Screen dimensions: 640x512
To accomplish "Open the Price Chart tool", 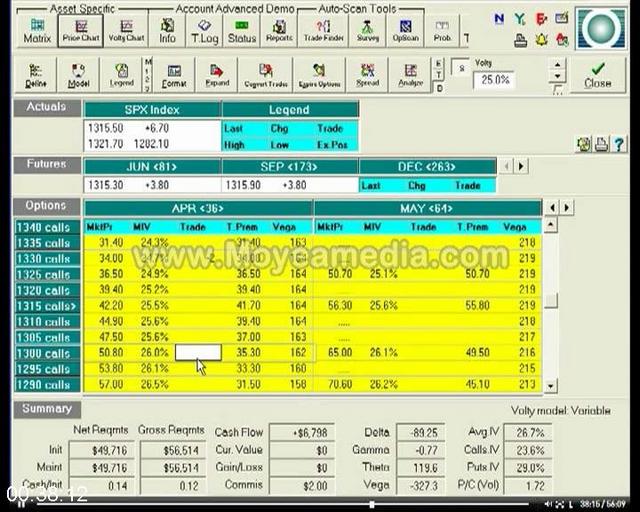I will click(80, 31).
